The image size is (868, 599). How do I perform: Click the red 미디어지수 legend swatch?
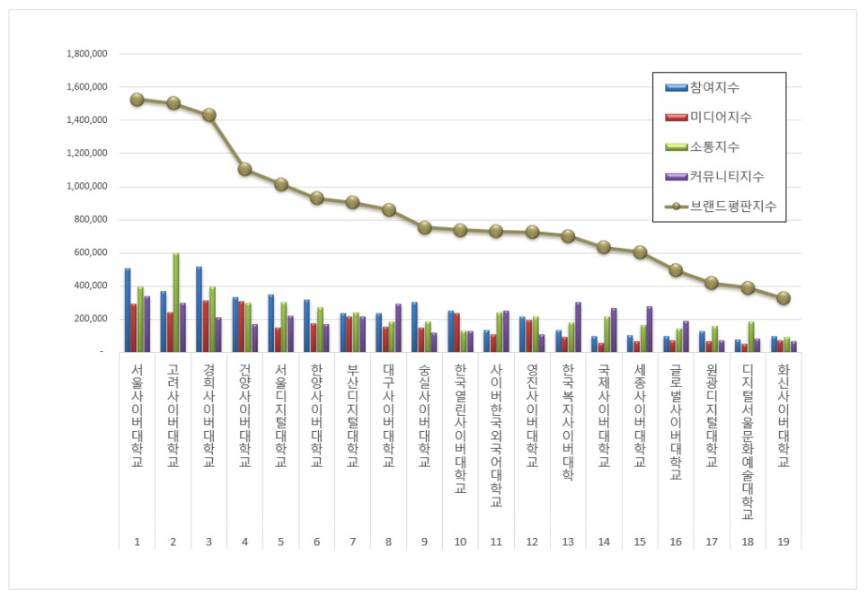(x=677, y=118)
